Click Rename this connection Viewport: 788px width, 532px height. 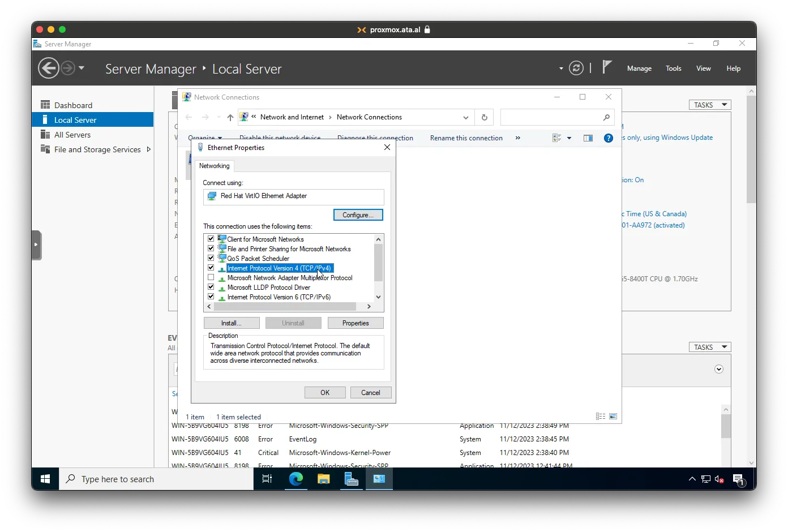pos(466,138)
